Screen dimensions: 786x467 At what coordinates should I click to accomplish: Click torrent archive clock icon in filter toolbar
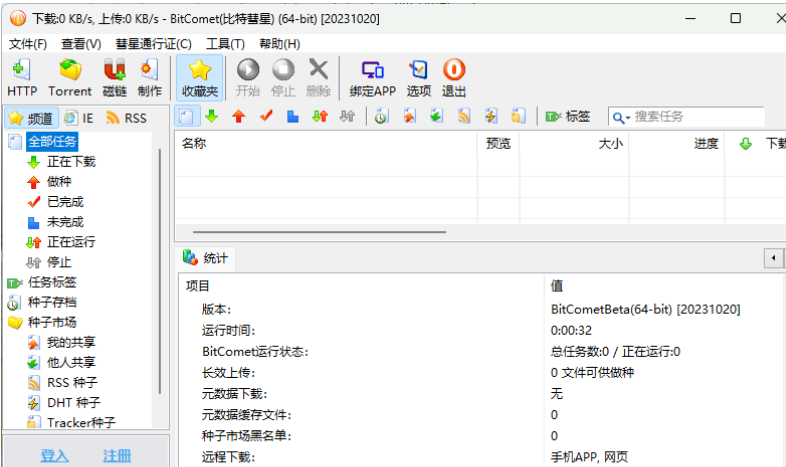381,117
